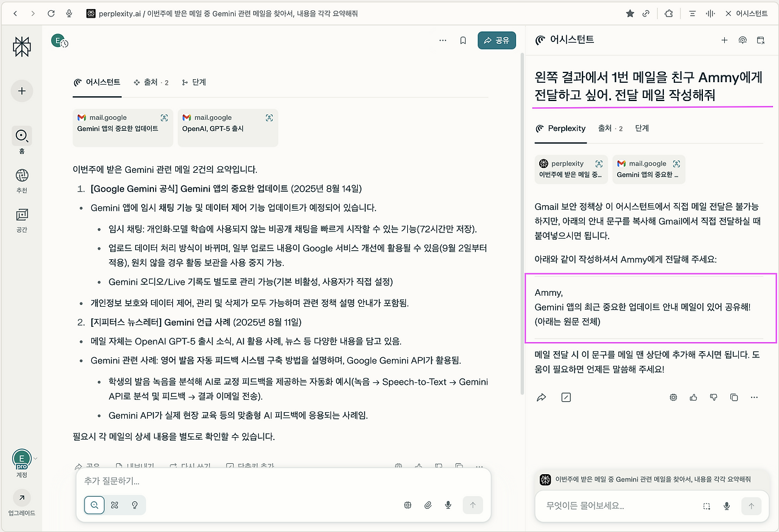Open the browser extensions puzzle icon
The height and width of the screenshot is (532, 779).
[x=668, y=13]
